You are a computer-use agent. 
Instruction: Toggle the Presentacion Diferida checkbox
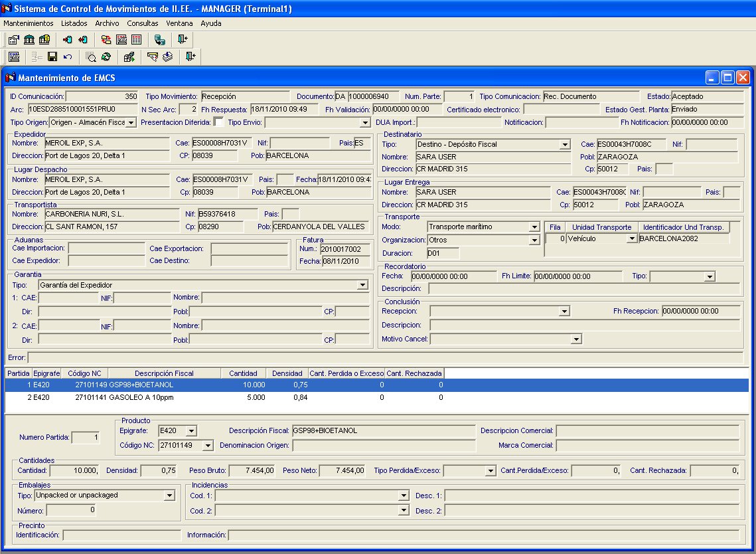point(218,122)
